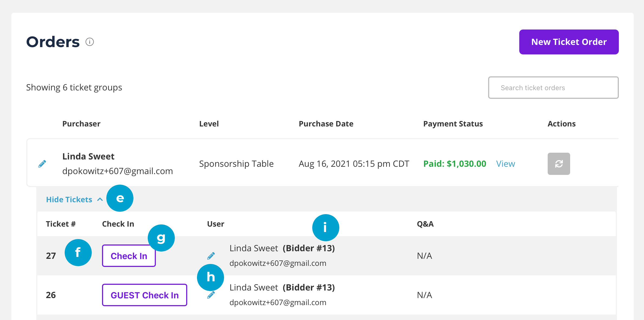Click the blue circle marker labeled i

click(326, 228)
